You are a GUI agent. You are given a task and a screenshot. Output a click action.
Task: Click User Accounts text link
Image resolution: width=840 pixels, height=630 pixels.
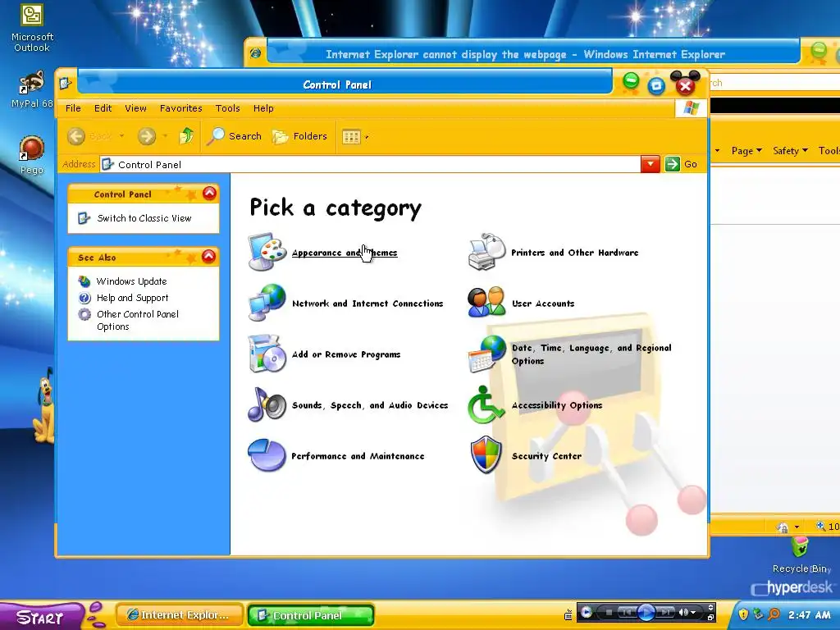tap(543, 304)
